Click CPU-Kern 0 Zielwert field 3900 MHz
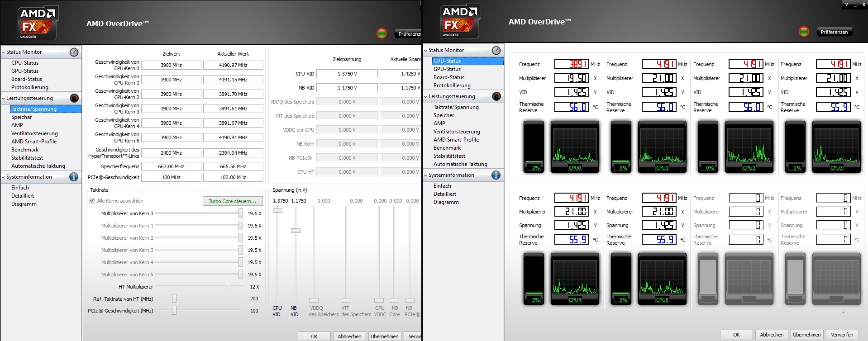 click(x=171, y=65)
